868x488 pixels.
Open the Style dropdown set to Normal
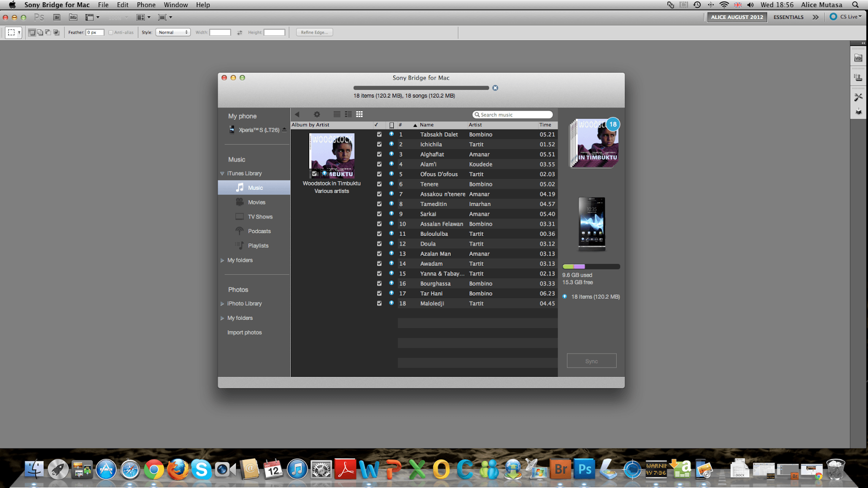point(173,33)
